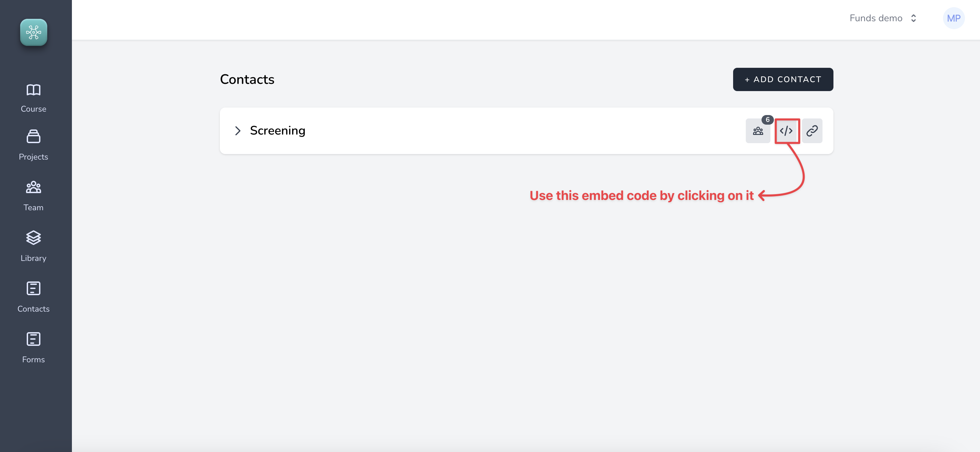The image size is (980, 452).
Task: Expand the Screening row chevron
Action: point(238,131)
